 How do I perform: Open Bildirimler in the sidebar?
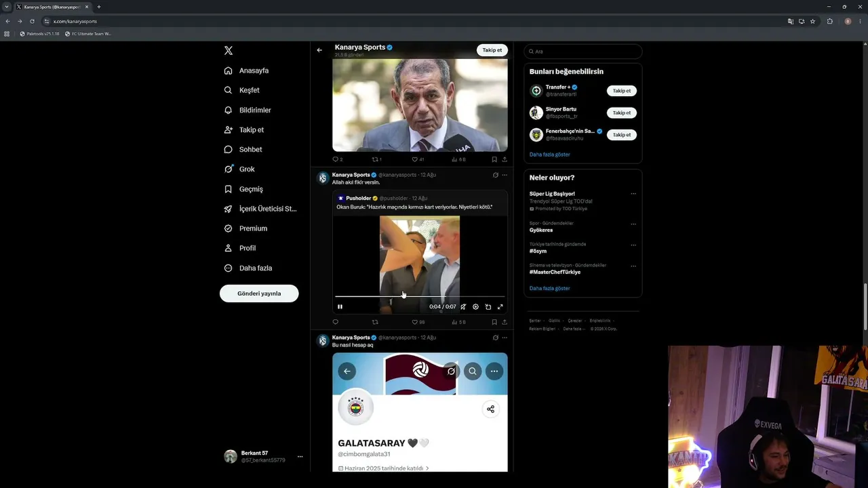[248, 110]
